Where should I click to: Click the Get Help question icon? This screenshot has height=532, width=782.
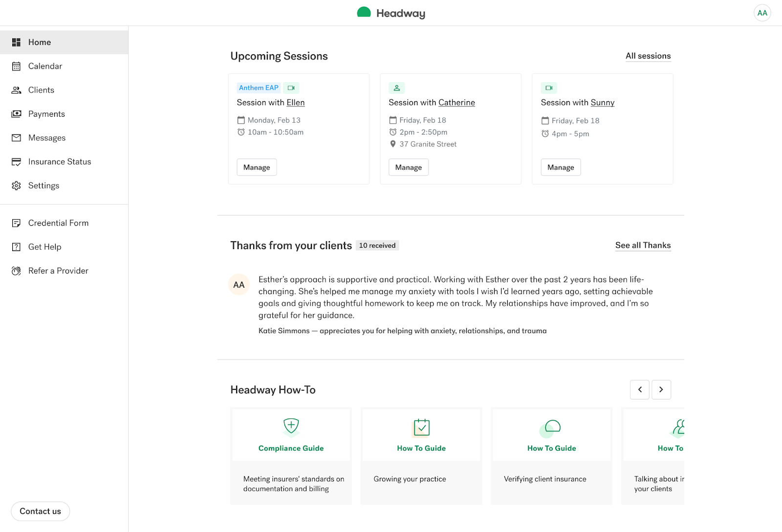point(16,247)
